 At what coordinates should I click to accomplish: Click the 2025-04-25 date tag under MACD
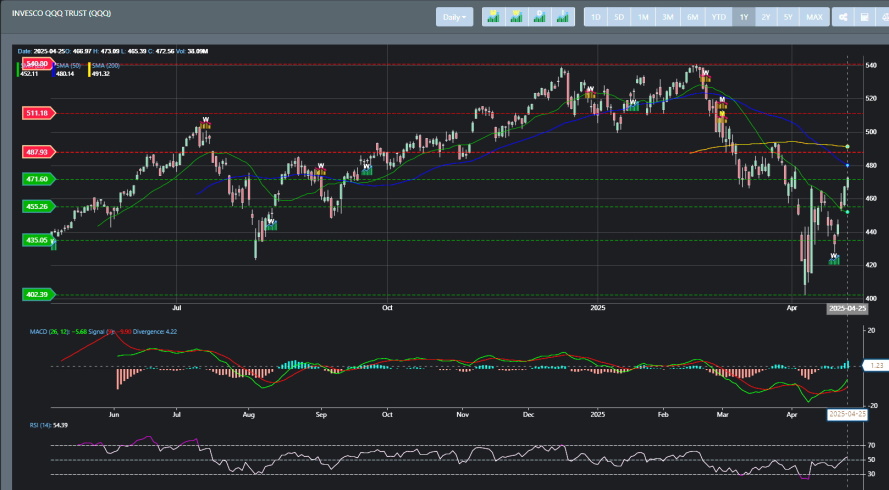(847, 414)
